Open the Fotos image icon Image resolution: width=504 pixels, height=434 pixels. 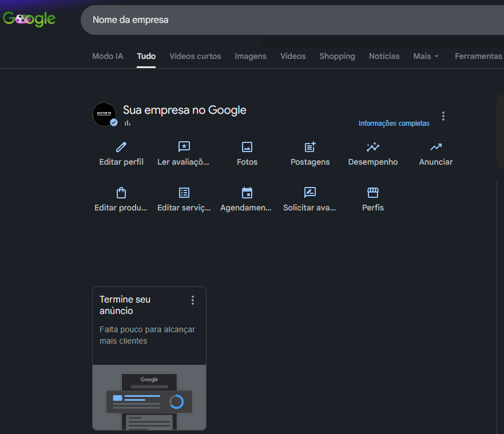(247, 147)
